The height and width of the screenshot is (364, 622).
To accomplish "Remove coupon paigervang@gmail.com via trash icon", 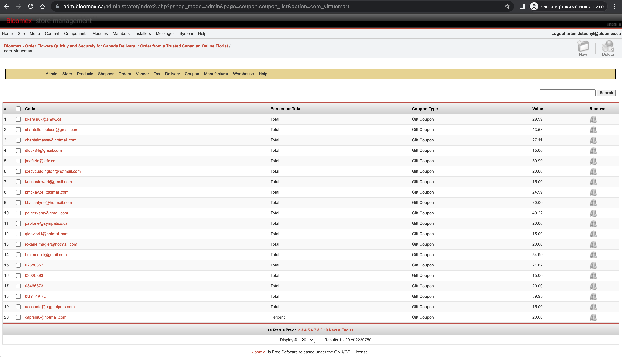I will click(x=593, y=213).
